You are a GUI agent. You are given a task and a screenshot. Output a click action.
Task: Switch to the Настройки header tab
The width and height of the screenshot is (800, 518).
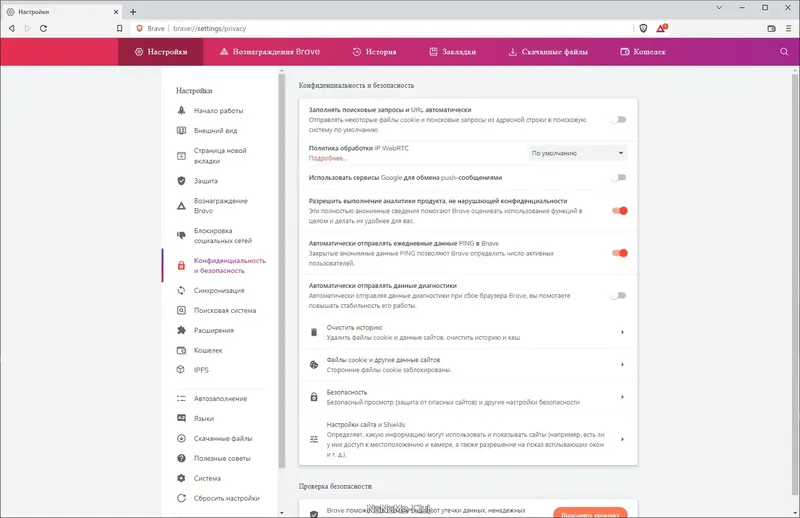161,52
